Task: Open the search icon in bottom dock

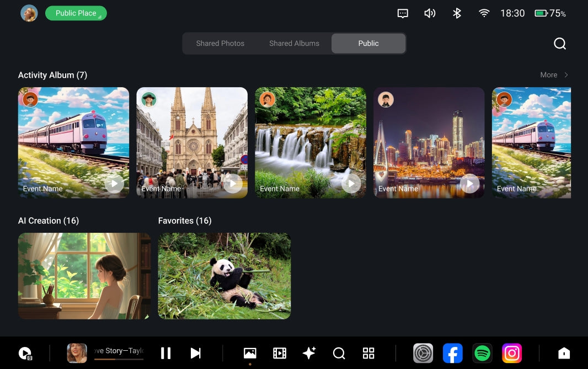Action: (339, 353)
